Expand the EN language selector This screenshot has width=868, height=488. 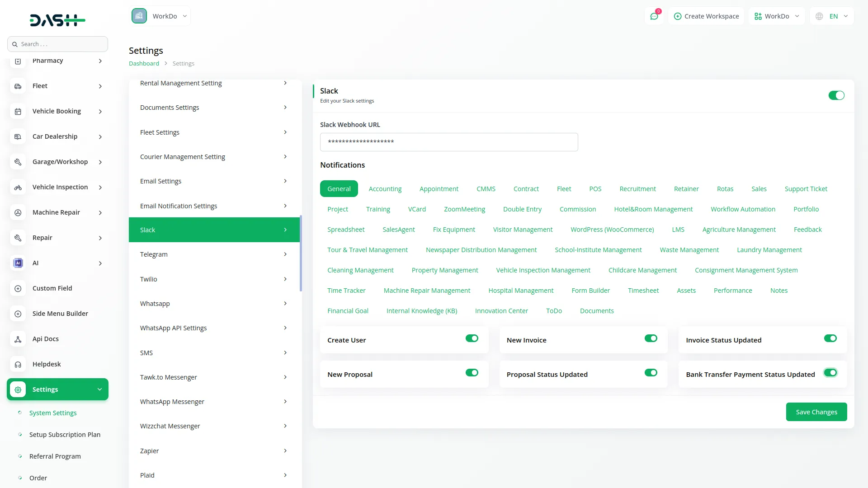[832, 16]
